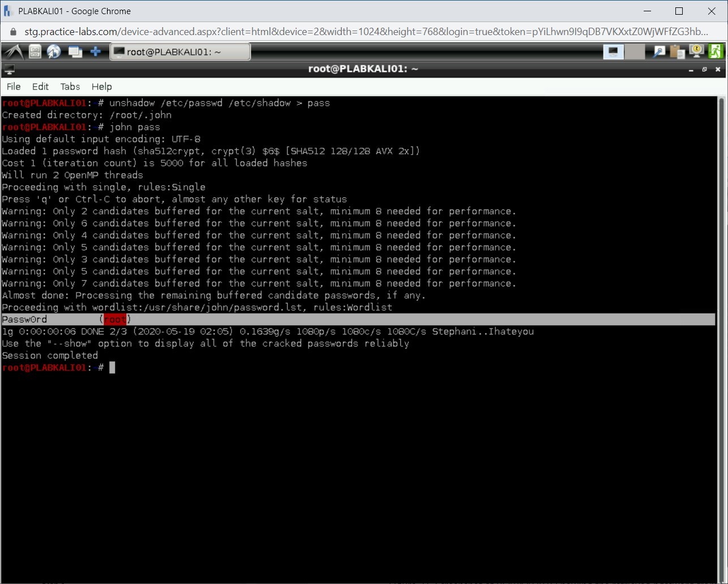The width and height of the screenshot is (728, 584).
Task: Click the keyboard-shortcut monitor icon in the lab toolbar
Action: [696, 51]
